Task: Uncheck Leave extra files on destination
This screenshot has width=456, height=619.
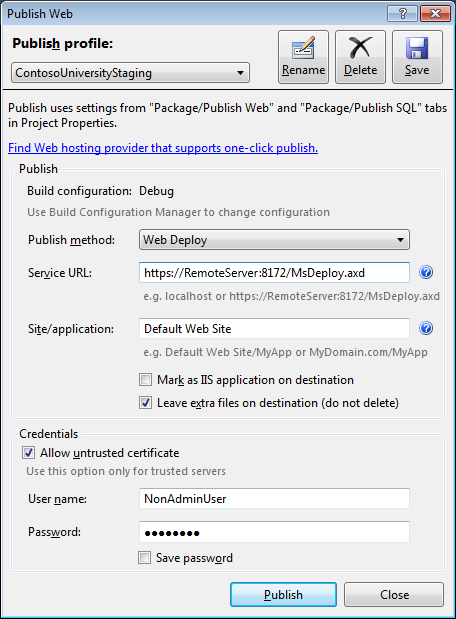Action: click(145, 403)
